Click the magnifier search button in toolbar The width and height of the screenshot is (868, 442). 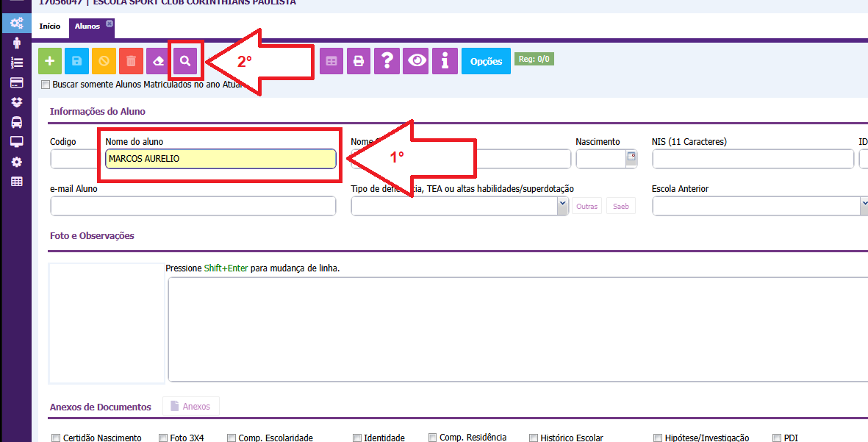pyautogui.click(x=186, y=61)
